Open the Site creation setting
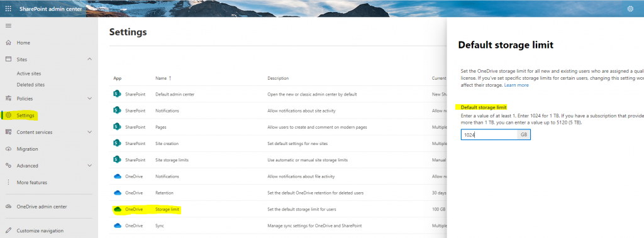This screenshot has width=644, height=238. 167,144
